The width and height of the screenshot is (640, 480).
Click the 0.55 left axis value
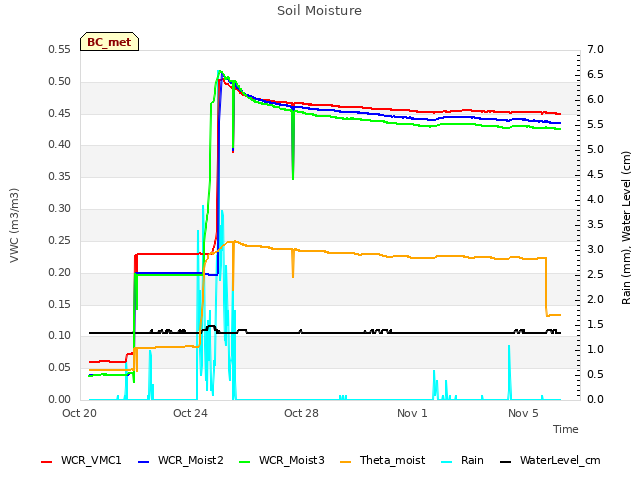[x=60, y=49]
